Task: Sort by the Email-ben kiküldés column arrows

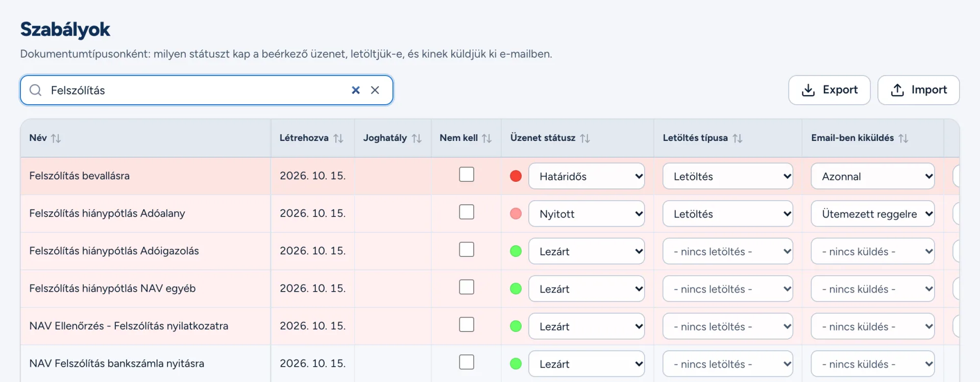Action: coord(903,138)
